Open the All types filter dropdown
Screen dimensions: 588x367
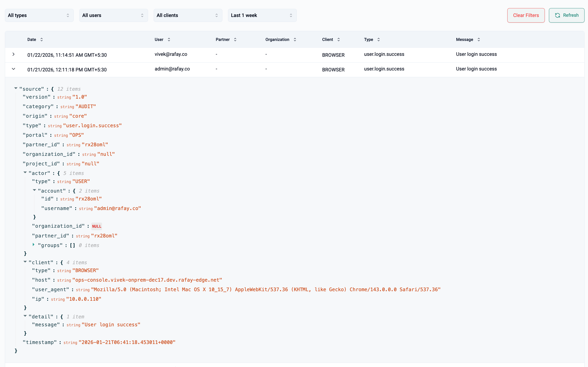[39, 15]
